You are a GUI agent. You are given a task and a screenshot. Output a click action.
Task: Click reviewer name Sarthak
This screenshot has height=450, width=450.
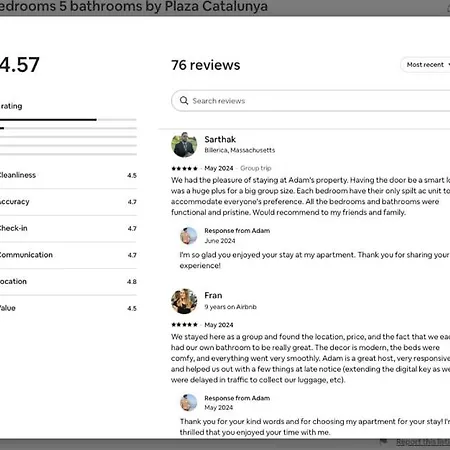[x=220, y=139]
